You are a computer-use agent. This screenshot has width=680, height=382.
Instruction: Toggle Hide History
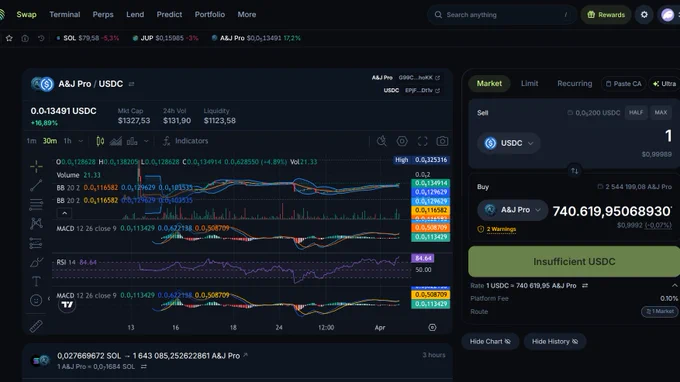[555, 342]
